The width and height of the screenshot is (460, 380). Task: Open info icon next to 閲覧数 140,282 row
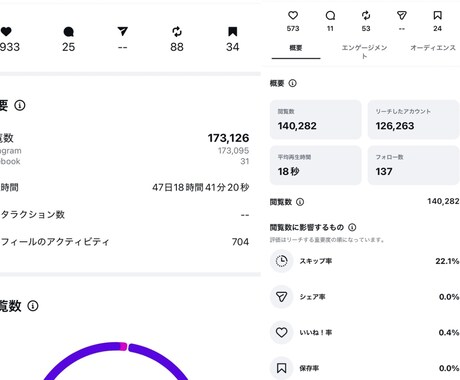(300, 202)
